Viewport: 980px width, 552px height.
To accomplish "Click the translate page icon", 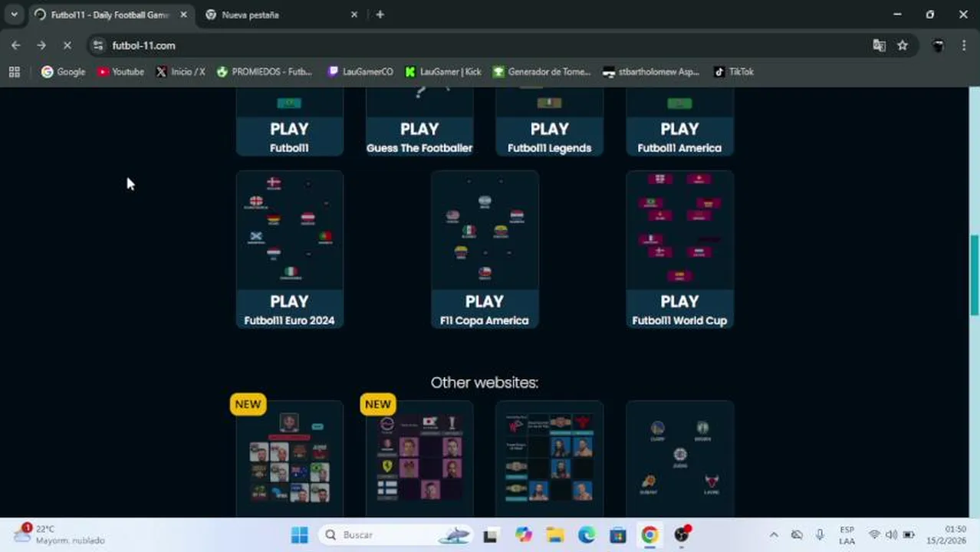I will click(879, 45).
